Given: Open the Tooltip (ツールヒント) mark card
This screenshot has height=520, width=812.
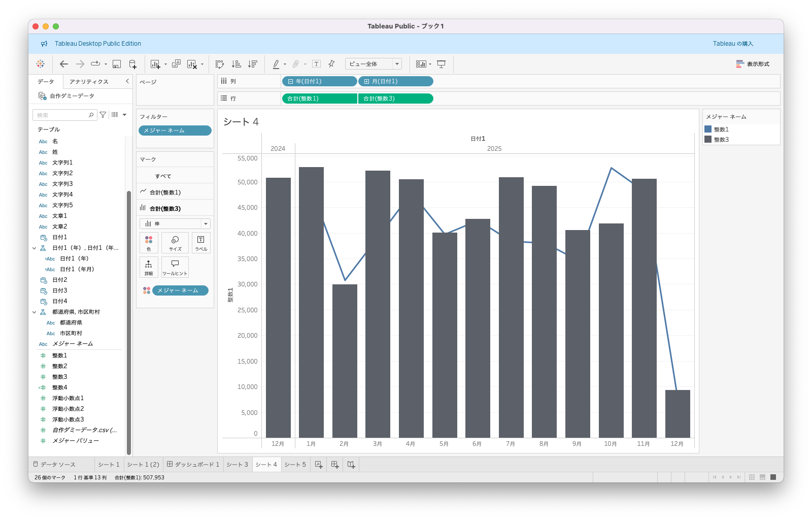Looking at the screenshot, I should click(x=175, y=267).
